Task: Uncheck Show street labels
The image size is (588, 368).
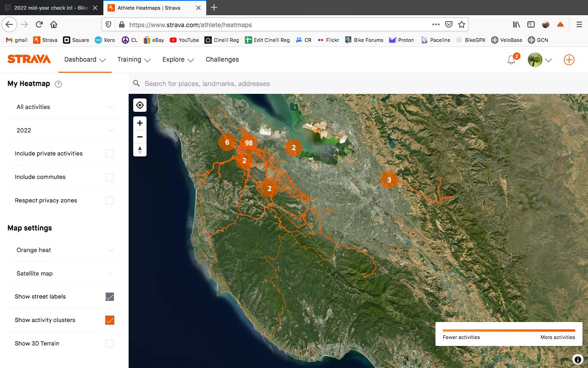Action: pyautogui.click(x=110, y=297)
